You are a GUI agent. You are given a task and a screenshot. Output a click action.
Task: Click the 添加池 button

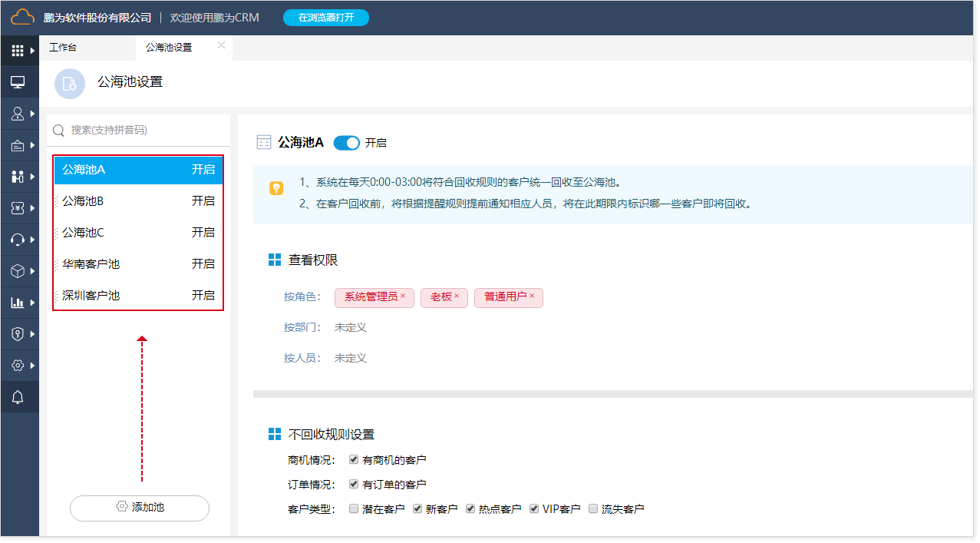(x=139, y=508)
